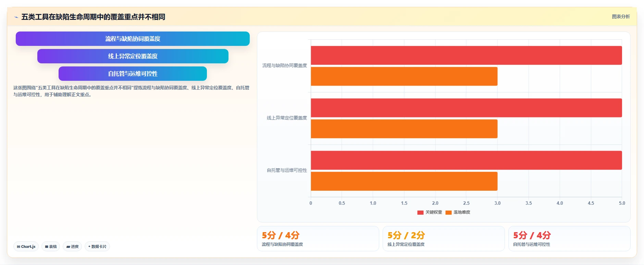Click the y-axis label 流程与缺陷协同覆盖度
The height and width of the screenshot is (265, 644).
(285, 65)
